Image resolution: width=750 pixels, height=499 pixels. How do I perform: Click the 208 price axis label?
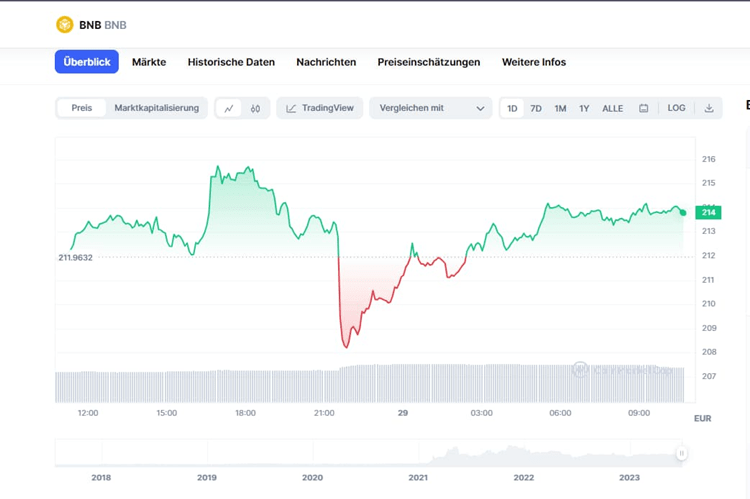(x=709, y=352)
